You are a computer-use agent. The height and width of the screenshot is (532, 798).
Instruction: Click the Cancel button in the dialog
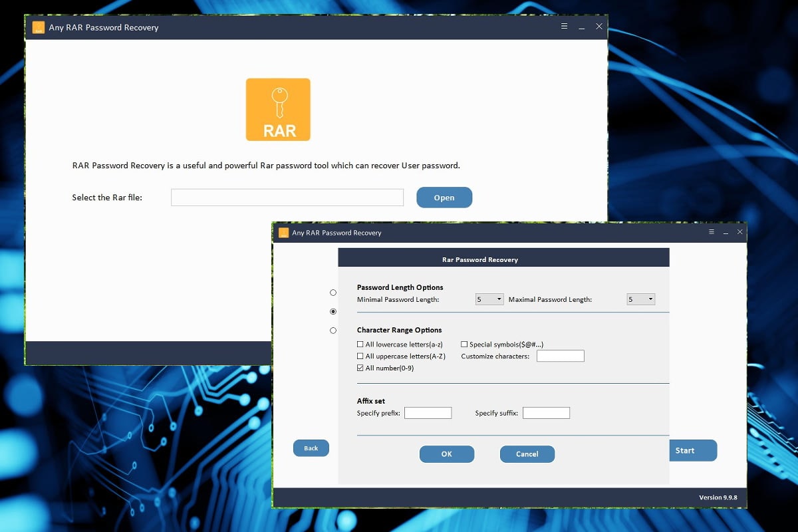pos(527,454)
